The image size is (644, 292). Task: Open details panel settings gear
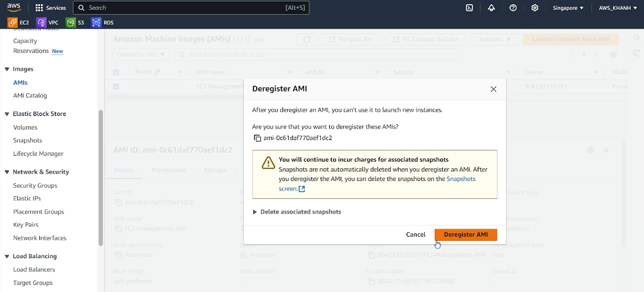click(x=591, y=150)
